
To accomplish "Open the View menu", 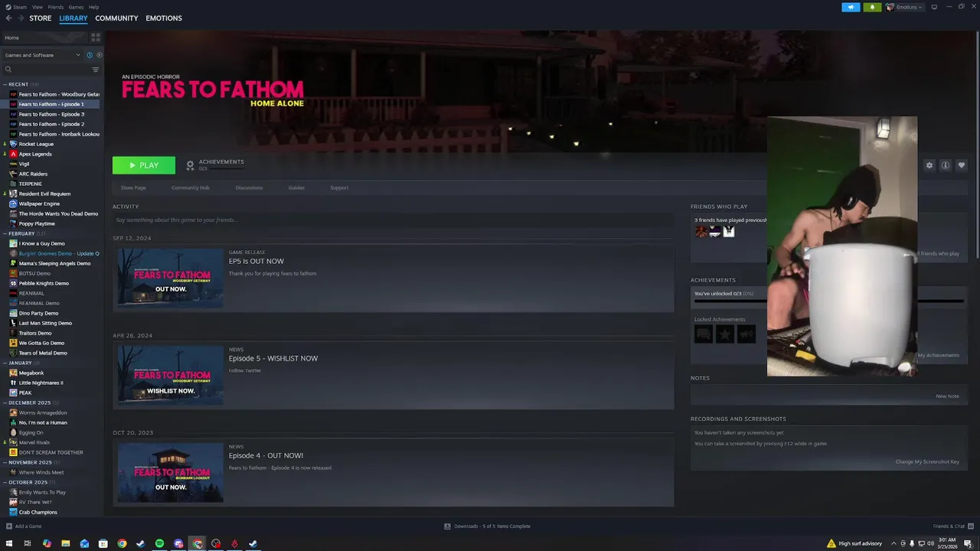I will (x=38, y=7).
